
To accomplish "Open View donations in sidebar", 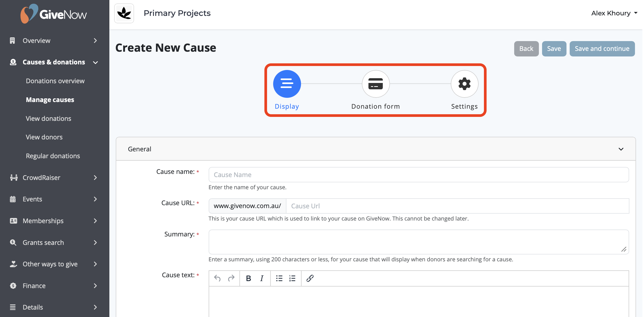I will tap(49, 118).
